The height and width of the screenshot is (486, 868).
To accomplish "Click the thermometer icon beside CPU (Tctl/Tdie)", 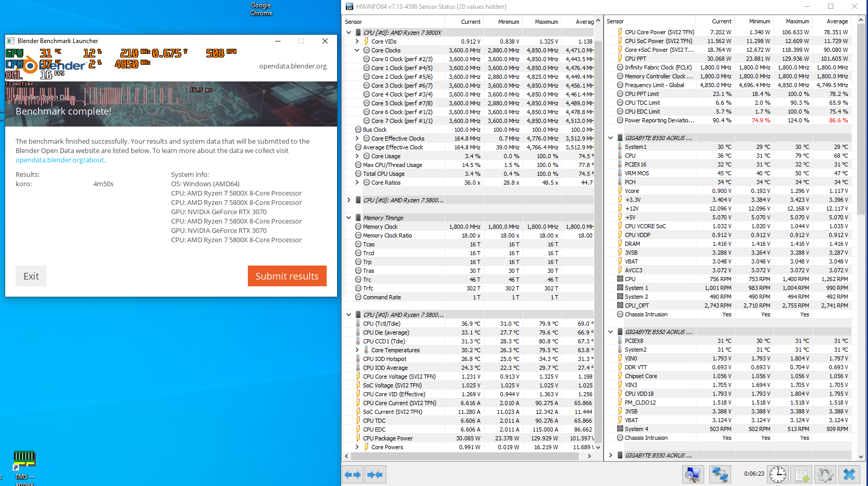I will 358,324.
